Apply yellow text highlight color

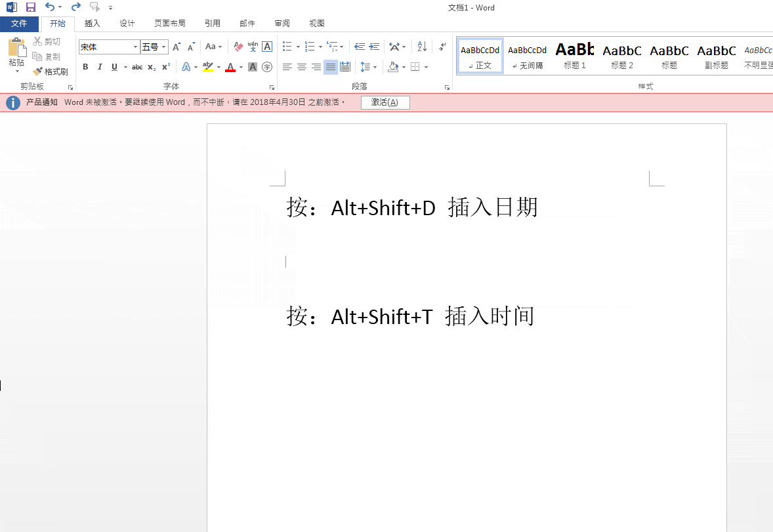tap(207, 66)
